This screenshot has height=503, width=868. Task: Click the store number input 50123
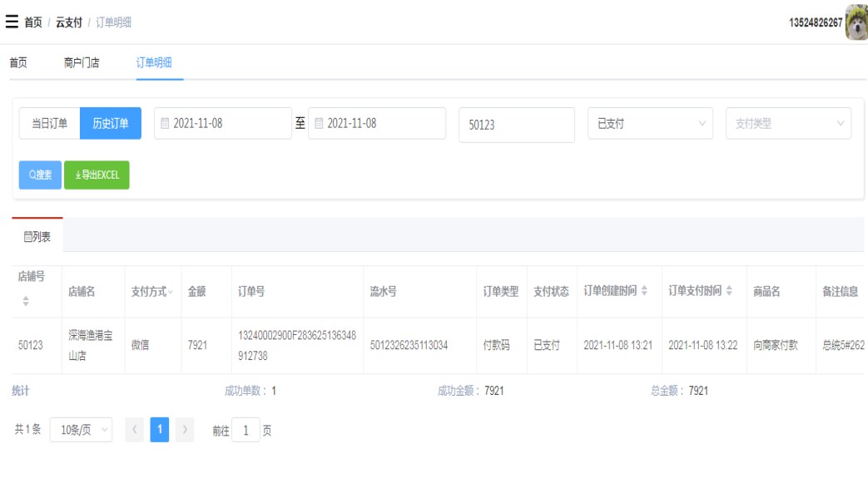pos(516,125)
